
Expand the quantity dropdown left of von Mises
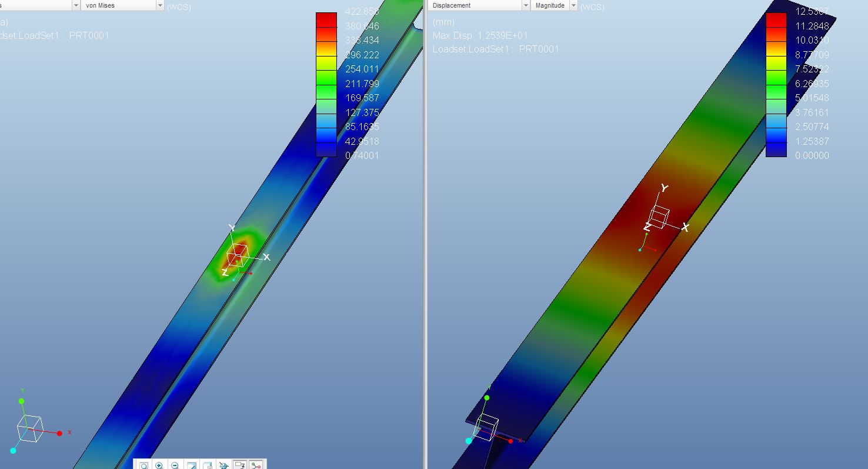[76, 5]
